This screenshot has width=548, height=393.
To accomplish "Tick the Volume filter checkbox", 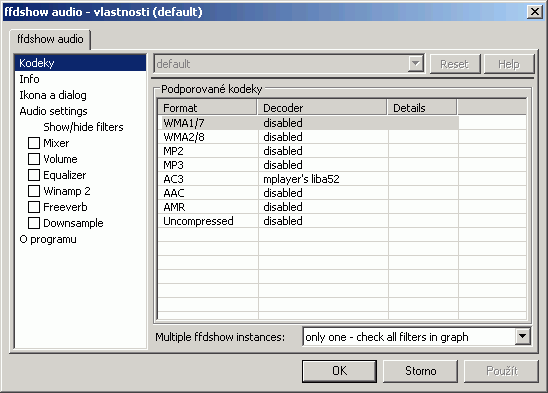I will click(34, 159).
